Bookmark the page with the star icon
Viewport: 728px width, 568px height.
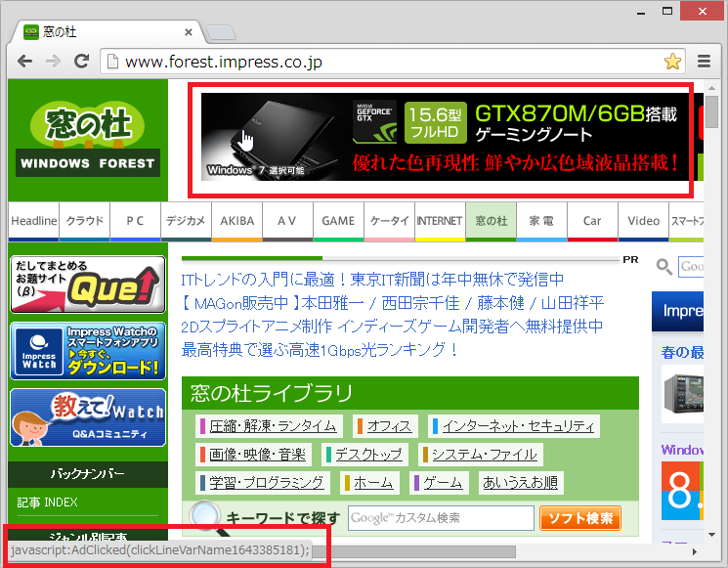[x=672, y=62]
